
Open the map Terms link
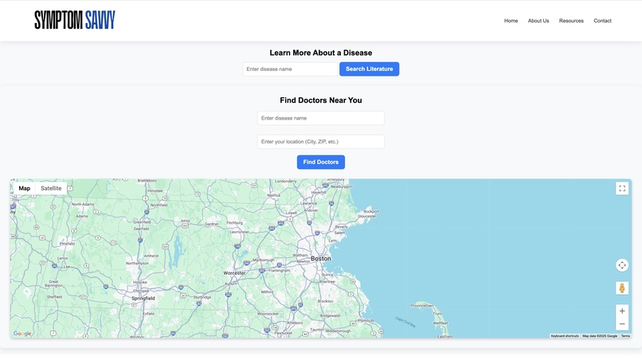625,336
